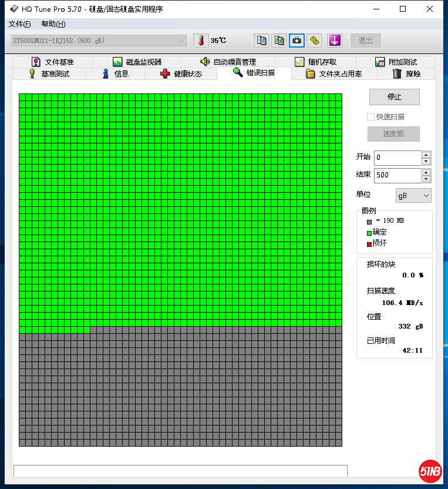
Task: Open the 附加测试 tab
Action: point(396,62)
